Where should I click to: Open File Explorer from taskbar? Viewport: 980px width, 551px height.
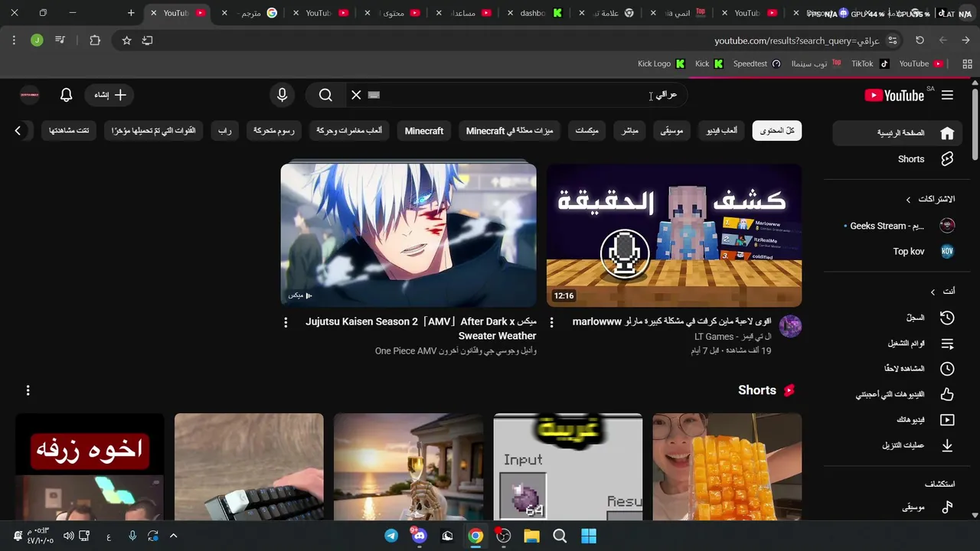click(x=531, y=536)
